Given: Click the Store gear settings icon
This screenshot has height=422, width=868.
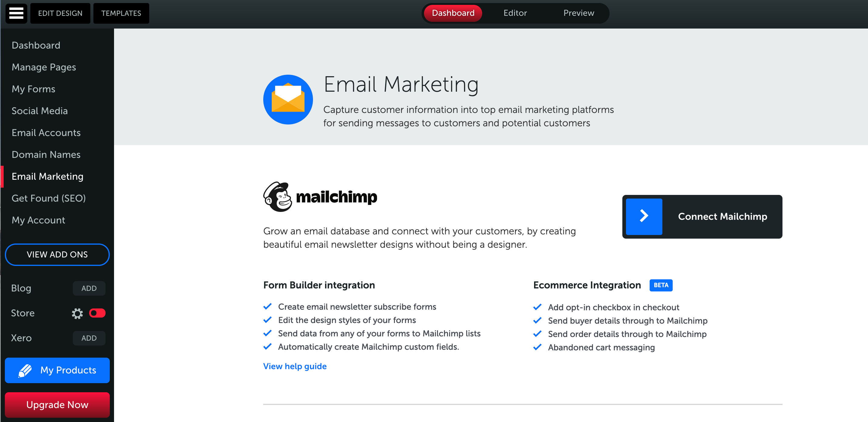Looking at the screenshot, I should click(78, 313).
